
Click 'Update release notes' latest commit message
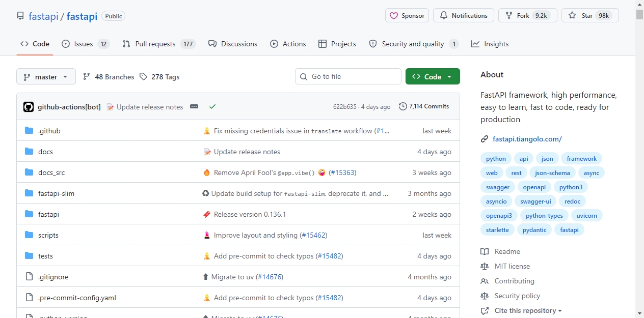pyautogui.click(x=150, y=107)
